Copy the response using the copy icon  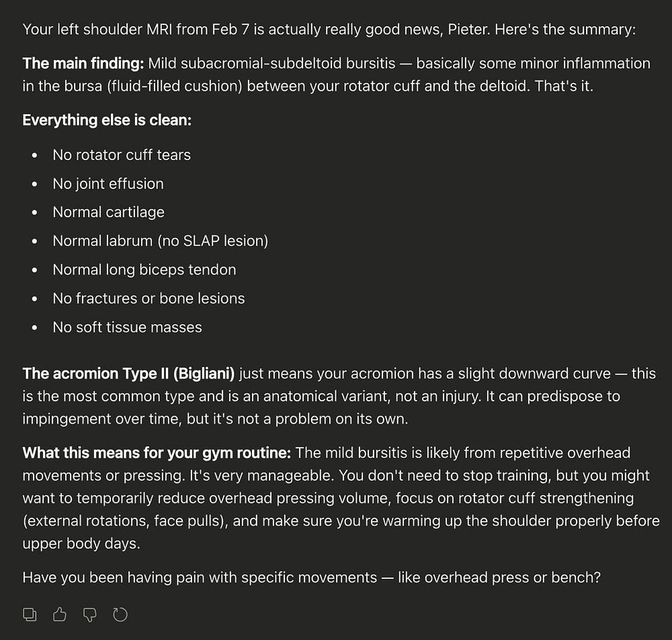coord(30,614)
